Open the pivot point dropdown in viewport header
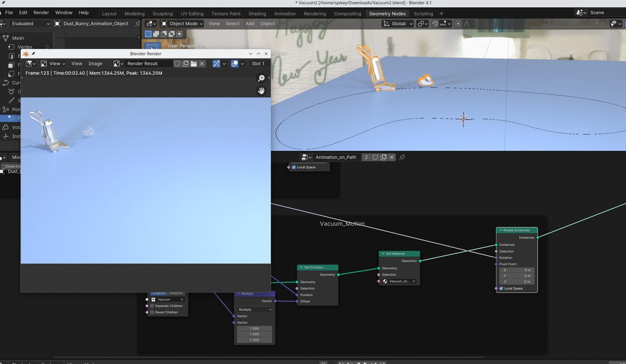Screen dimensions: 626x364 point(423,23)
